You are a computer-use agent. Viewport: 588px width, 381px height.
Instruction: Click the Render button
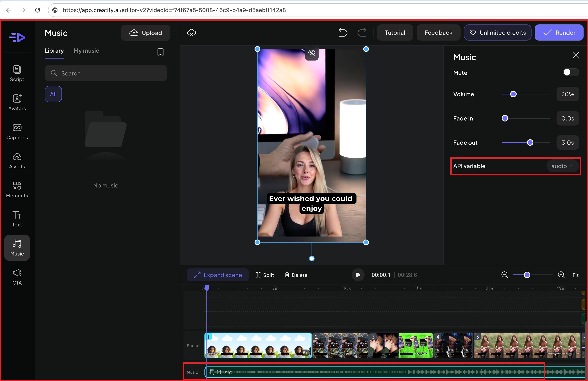[559, 32]
